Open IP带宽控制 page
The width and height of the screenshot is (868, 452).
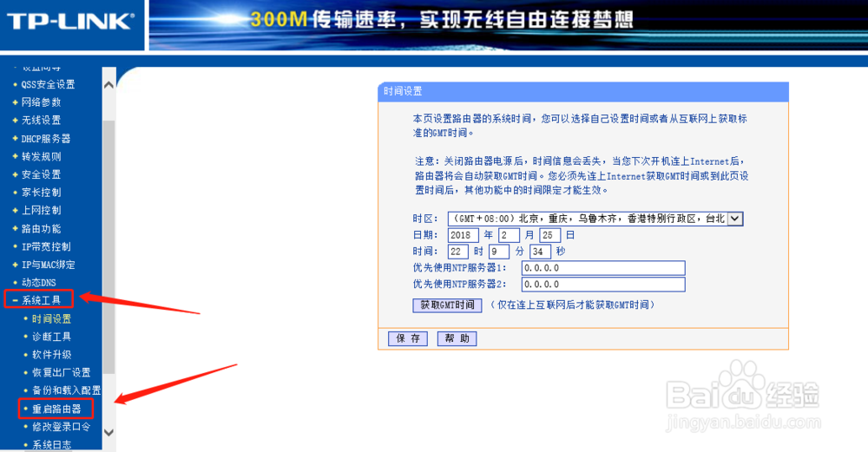pyautogui.click(x=46, y=246)
